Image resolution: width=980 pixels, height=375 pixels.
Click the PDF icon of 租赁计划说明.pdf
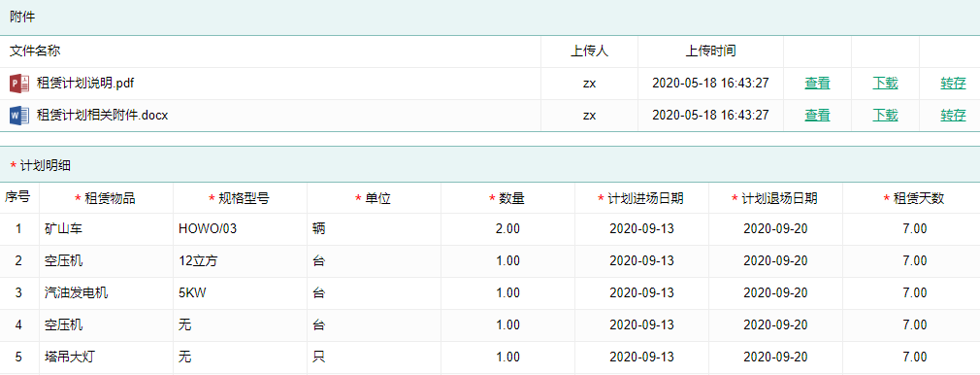19,84
